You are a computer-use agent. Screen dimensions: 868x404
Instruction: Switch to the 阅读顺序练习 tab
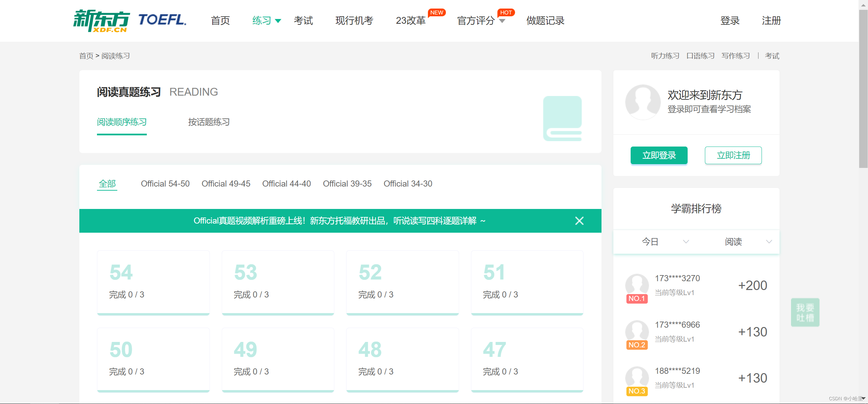[122, 122]
